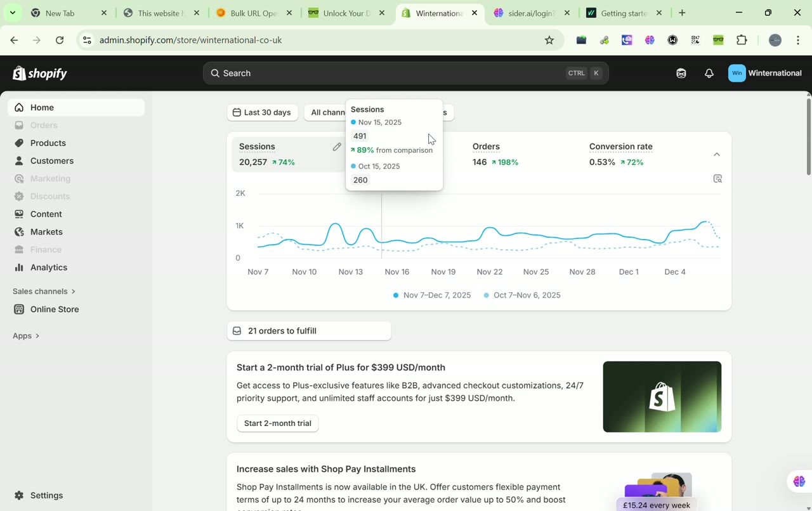The height and width of the screenshot is (511, 812).
Task: Click the green glasses extension icon
Action: (719, 41)
